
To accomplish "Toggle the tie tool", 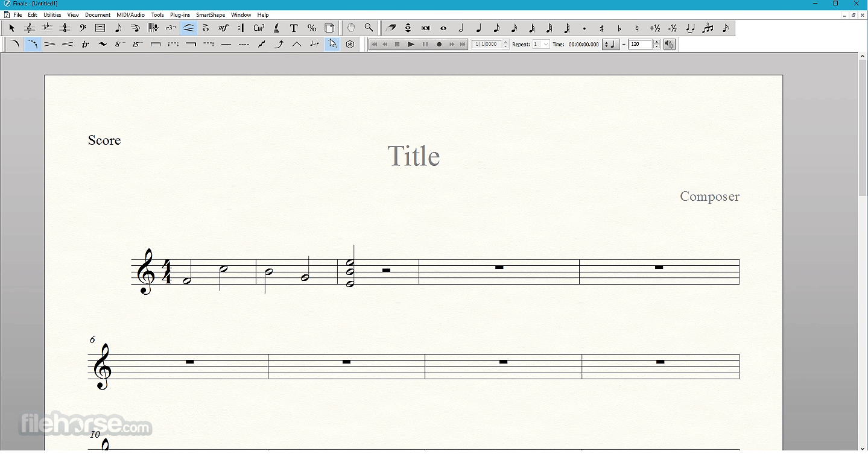I will tap(691, 28).
